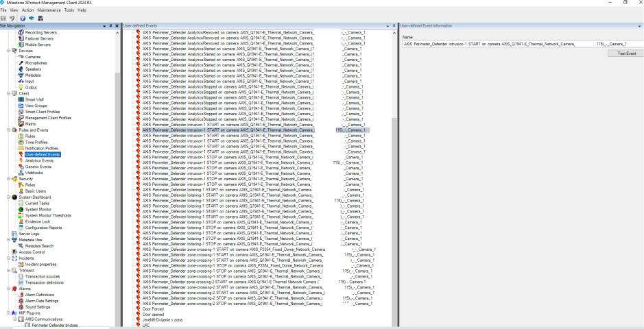The width and height of the screenshot is (644, 329).
Task: Open Smart Wall under Client
Action: point(34,99)
